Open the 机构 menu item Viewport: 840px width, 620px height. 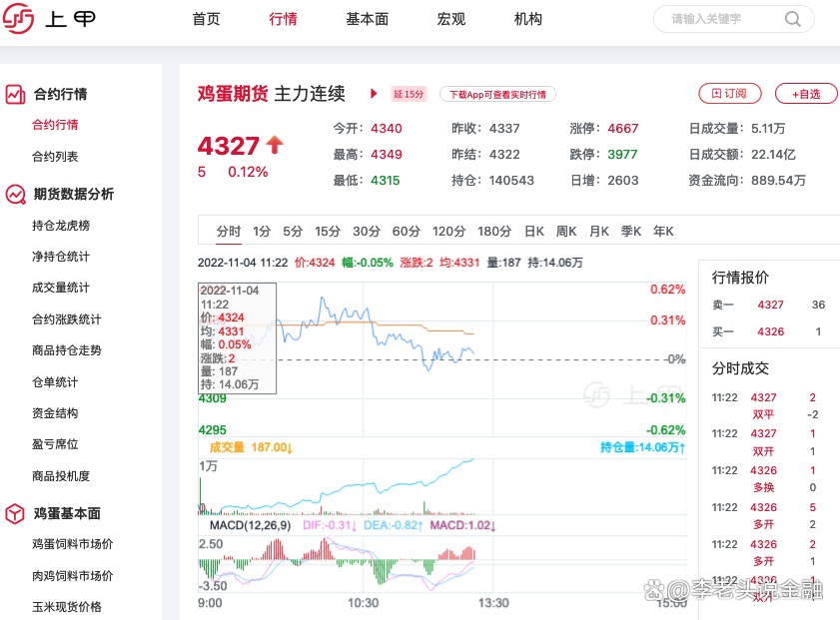click(x=527, y=18)
